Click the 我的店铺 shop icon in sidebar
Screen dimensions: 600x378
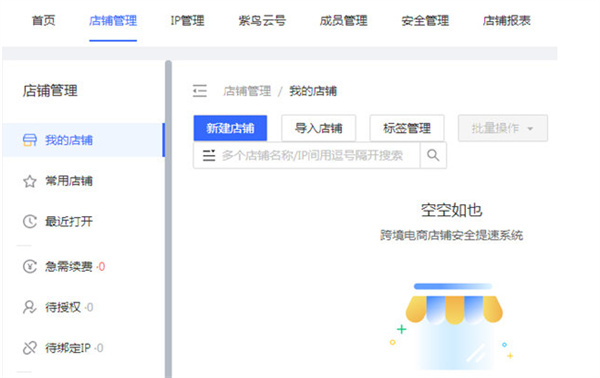click(x=30, y=140)
